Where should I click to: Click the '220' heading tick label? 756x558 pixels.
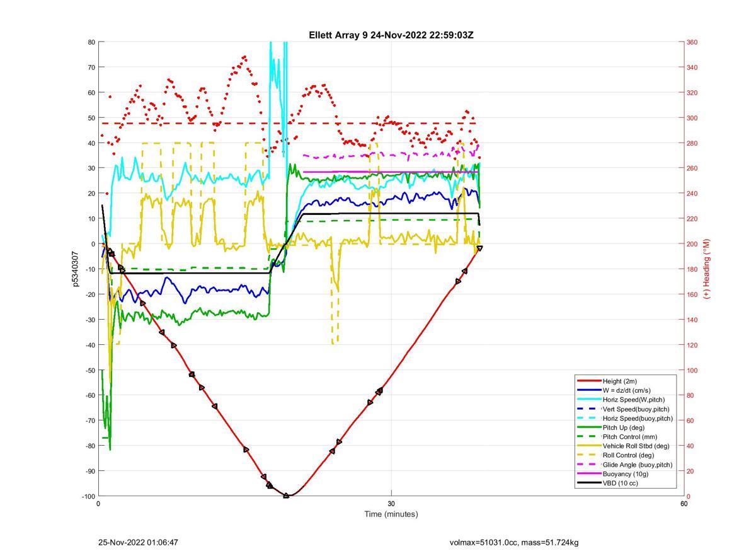[x=692, y=219]
